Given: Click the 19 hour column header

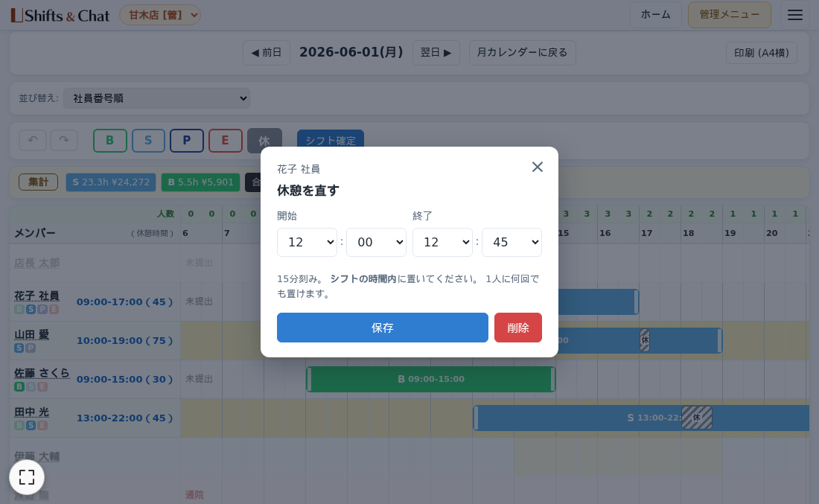Looking at the screenshot, I should pos(730,233).
